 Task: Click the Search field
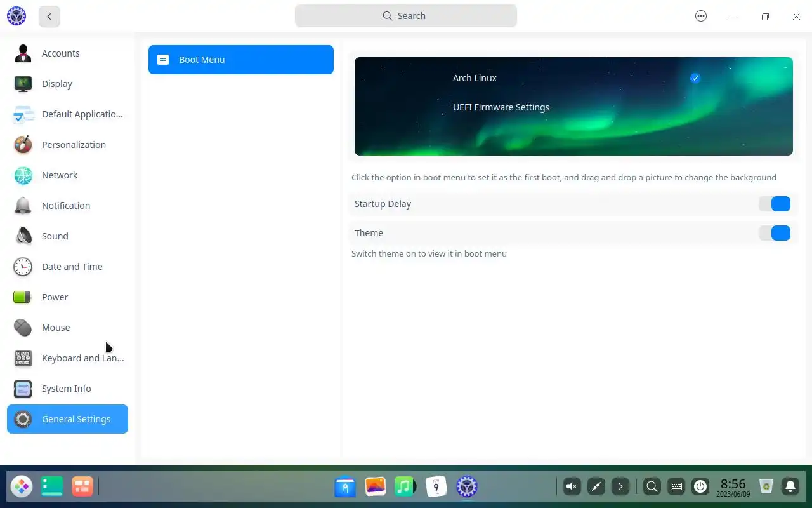(x=406, y=16)
